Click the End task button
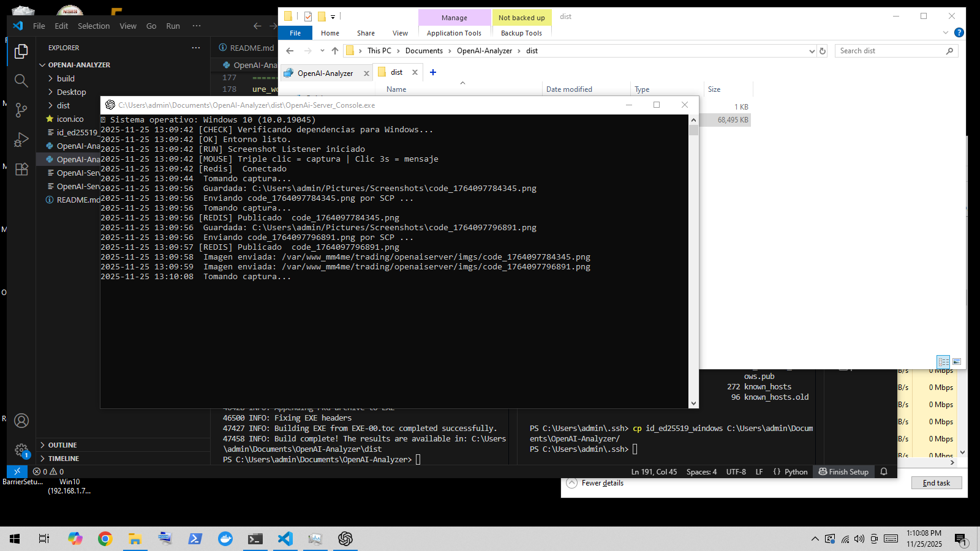The height and width of the screenshot is (551, 980). point(936,483)
